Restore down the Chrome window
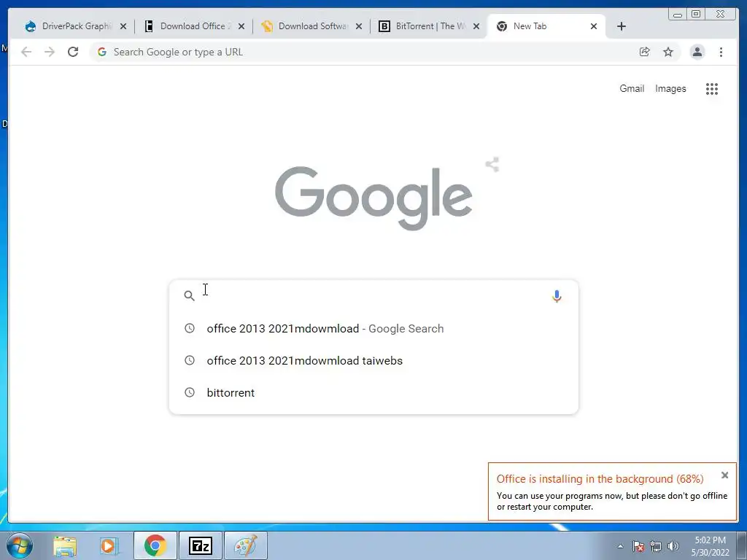The height and width of the screenshot is (560, 747). (696, 15)
